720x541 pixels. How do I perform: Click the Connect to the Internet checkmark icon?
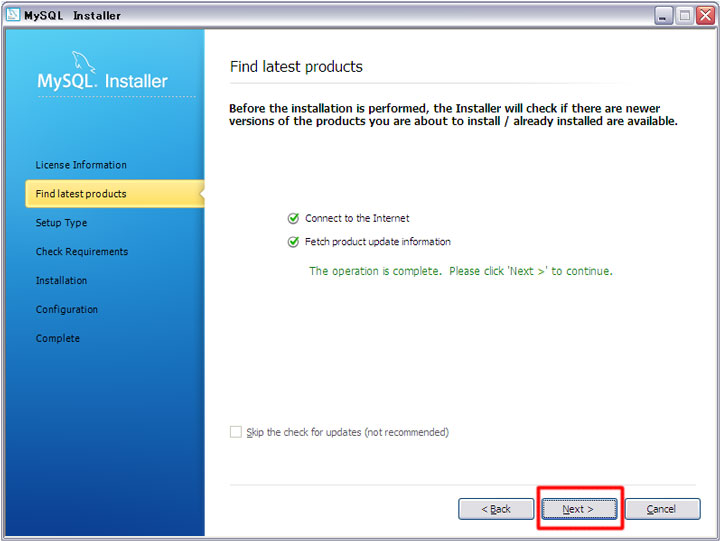click(293, 218)
